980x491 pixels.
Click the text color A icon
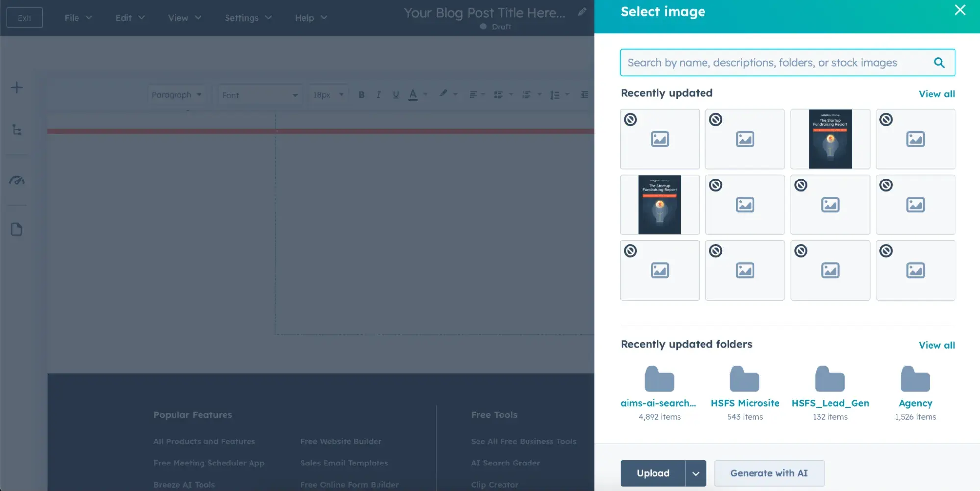(x=413, y=95)
